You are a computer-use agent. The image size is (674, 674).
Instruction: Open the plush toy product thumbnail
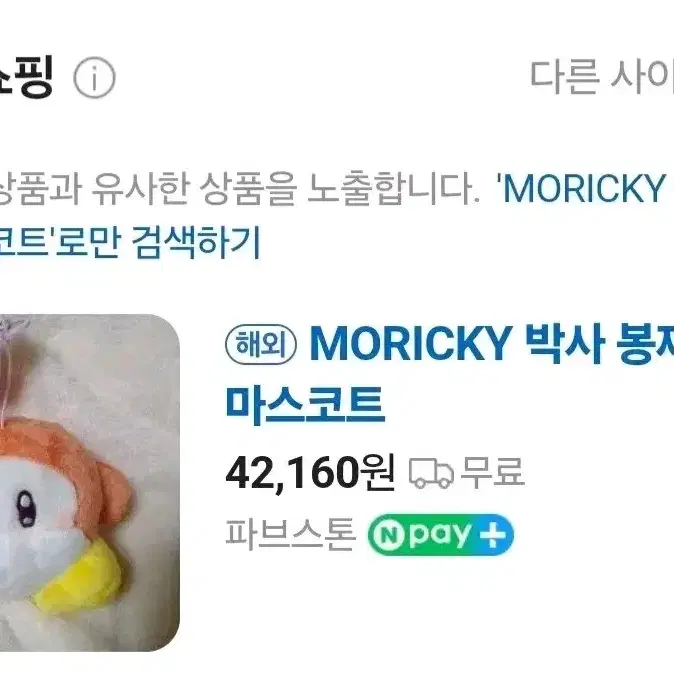coord(89,483)
